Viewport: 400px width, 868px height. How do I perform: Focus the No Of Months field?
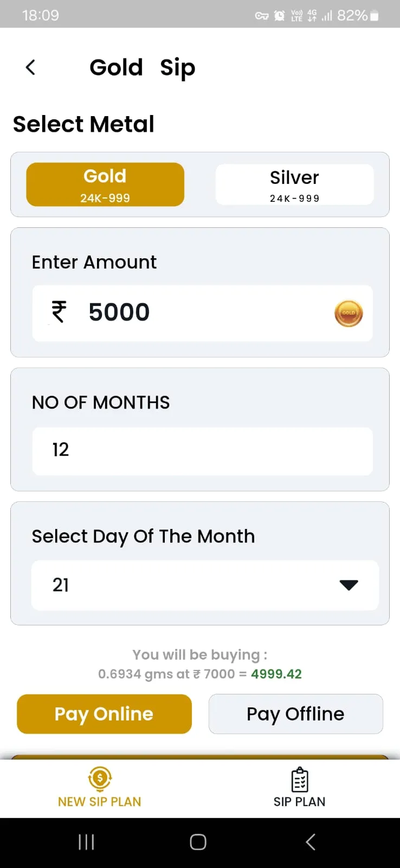[x=202, y=451]
